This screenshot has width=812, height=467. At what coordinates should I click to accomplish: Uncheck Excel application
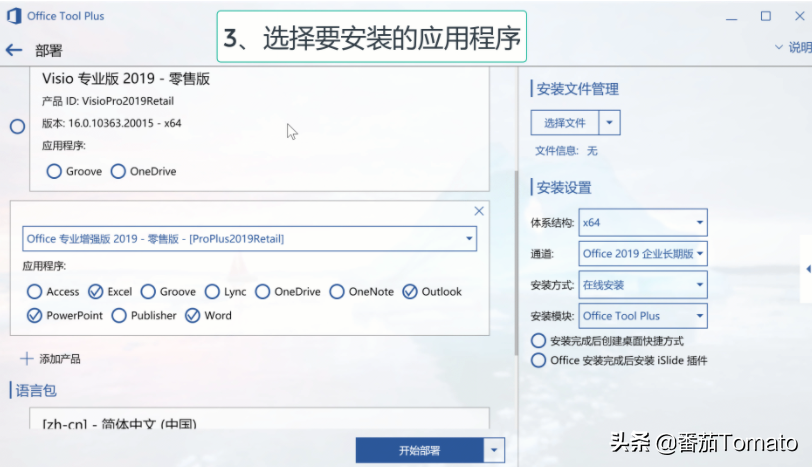coord(95,291)
